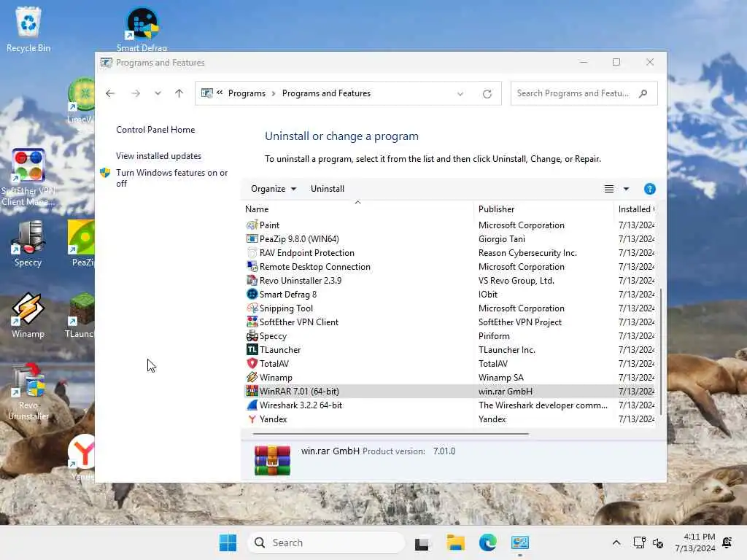
Task: Click the Paint program icon in list
Action: (x=252, y=225)
